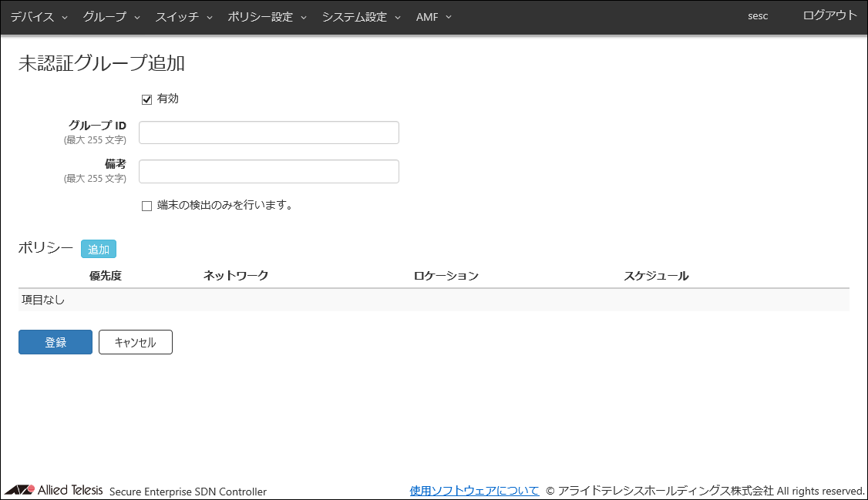Screen dimensions: 868x500
Task: Click the 未認証グループ追加 page heading
Action: pos(102,64)
